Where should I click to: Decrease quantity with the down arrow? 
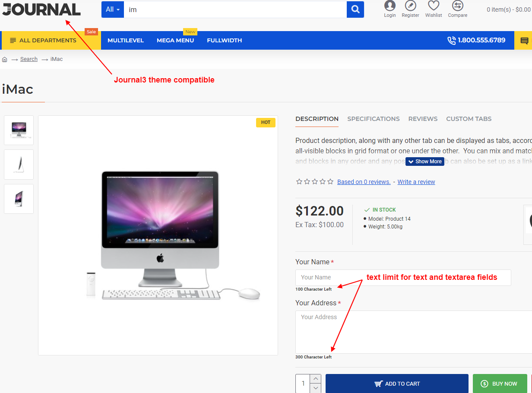pos(316,388)
